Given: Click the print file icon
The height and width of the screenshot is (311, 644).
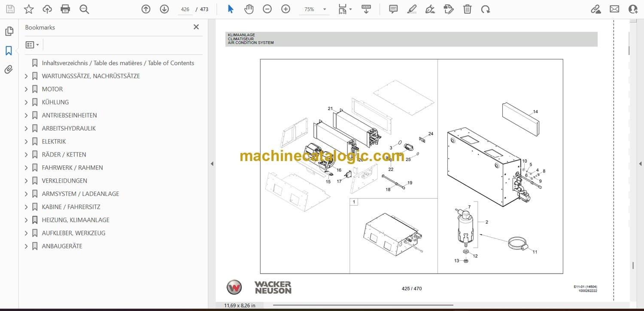Looking at the screenshot, I should click(65, 9).
